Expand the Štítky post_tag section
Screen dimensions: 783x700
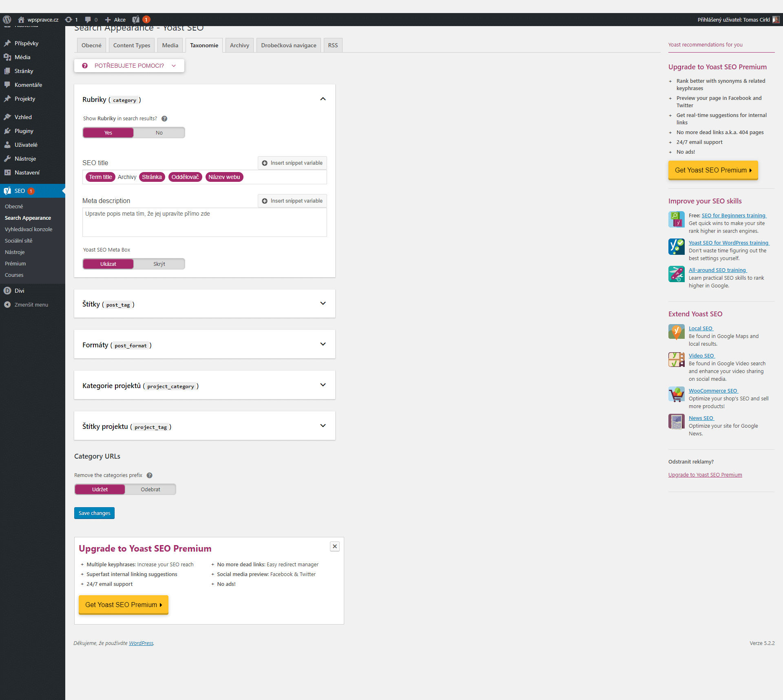(323, 303)
